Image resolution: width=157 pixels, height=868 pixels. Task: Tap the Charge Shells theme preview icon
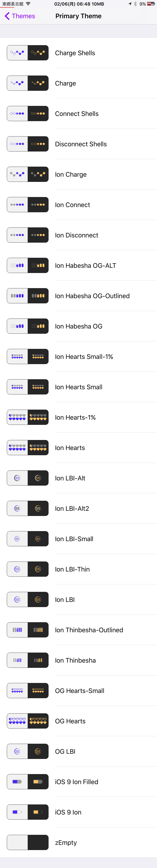point(28,53)
